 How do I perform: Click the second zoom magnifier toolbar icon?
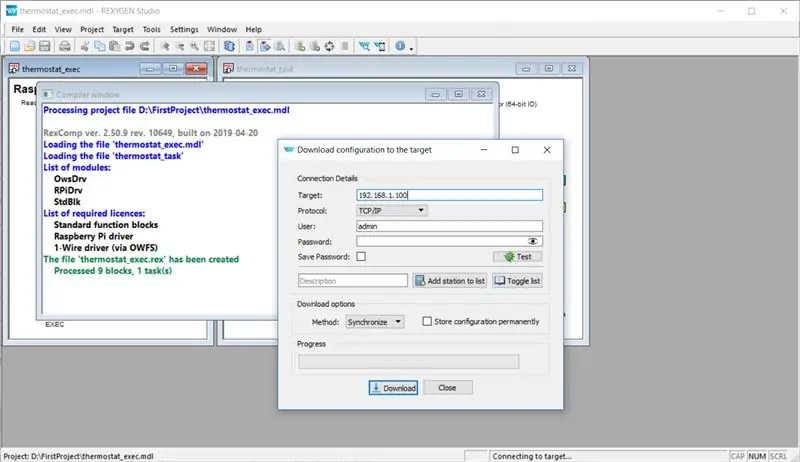click(180, 46)
